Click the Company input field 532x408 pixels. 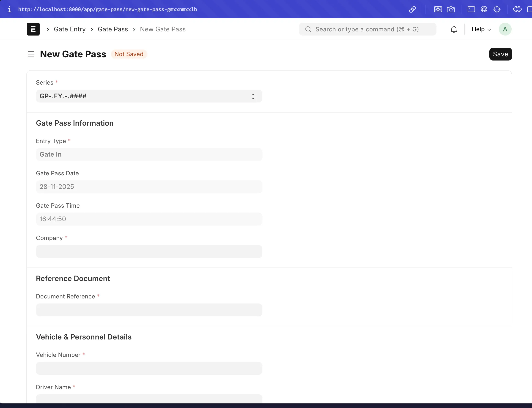(x=149, y=251)
